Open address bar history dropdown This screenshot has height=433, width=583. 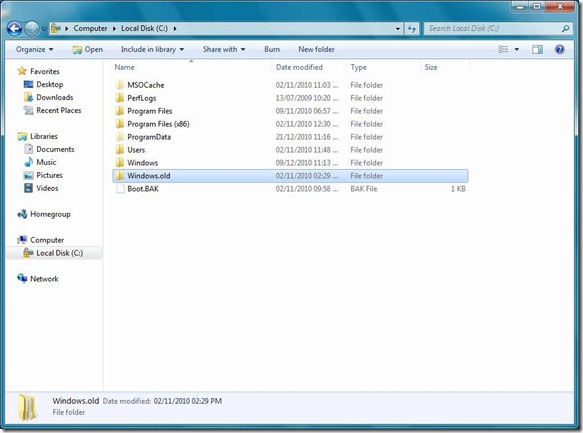point(398,29)
